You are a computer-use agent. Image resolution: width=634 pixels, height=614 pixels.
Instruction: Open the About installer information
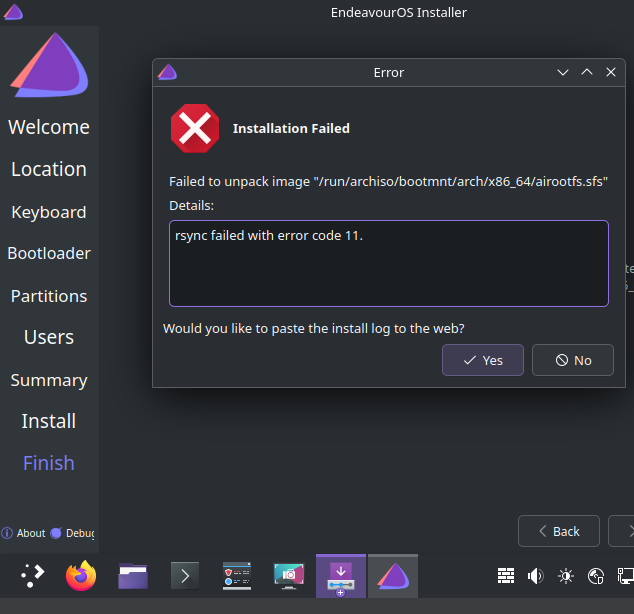pyautogui.click(x=23, y=533)
